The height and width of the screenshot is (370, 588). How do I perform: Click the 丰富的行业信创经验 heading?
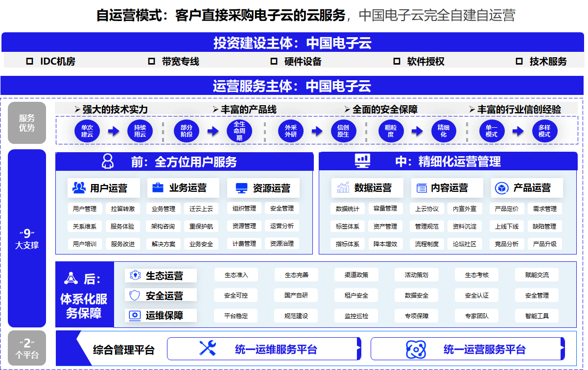coord(519,109)
